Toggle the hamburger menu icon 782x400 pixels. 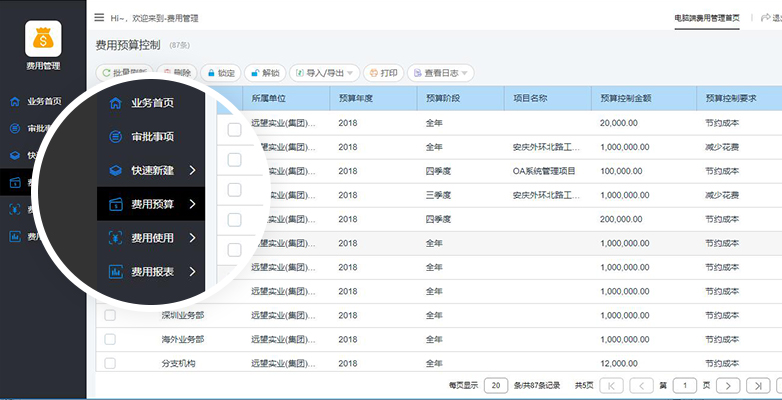(x=99, y=17)
